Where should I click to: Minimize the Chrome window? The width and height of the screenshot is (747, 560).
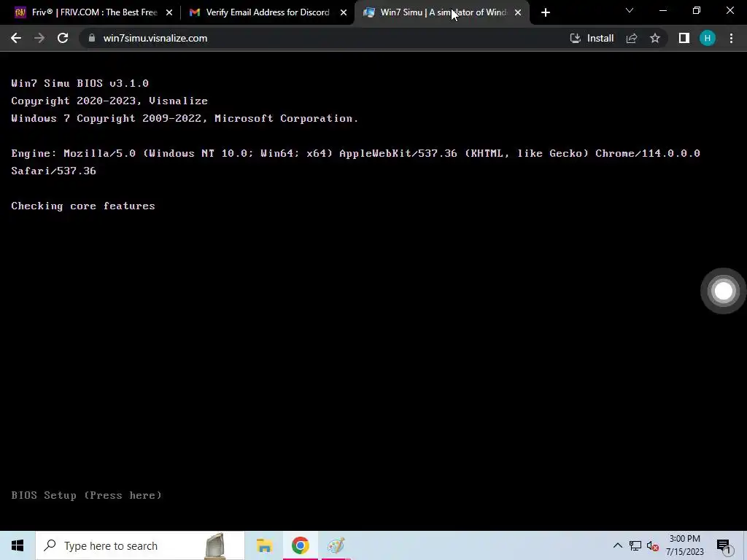point(663,10)
